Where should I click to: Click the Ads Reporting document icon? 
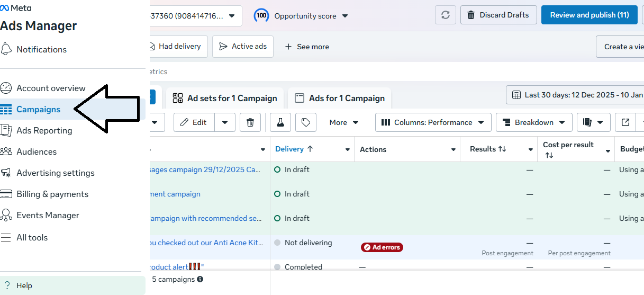(6, 130)
